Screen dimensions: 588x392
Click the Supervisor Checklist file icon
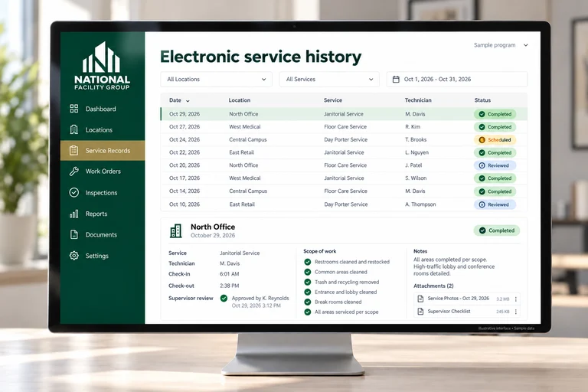pyautogui.click(x=420, y=312)
